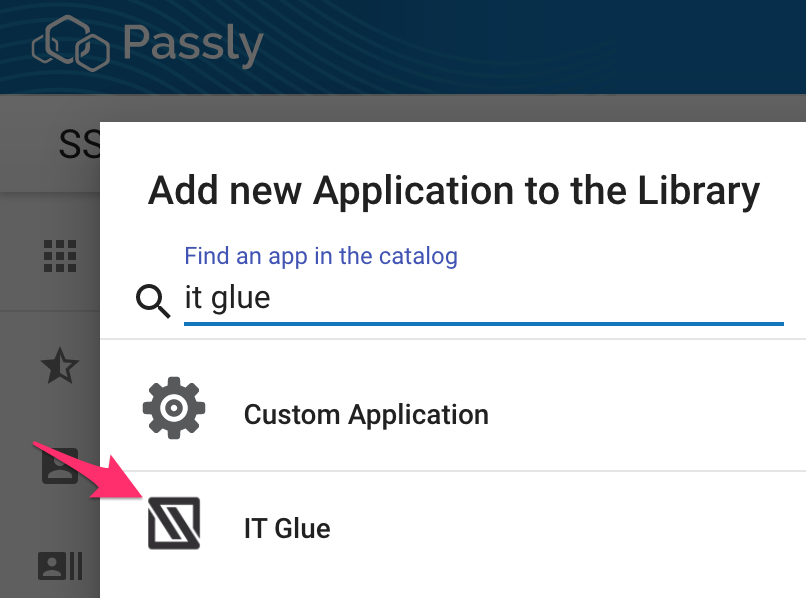The height and width of the screenshot is (598, 806).
Task: Open the apps grid icon in sidebar
Action: click(60, 256)
